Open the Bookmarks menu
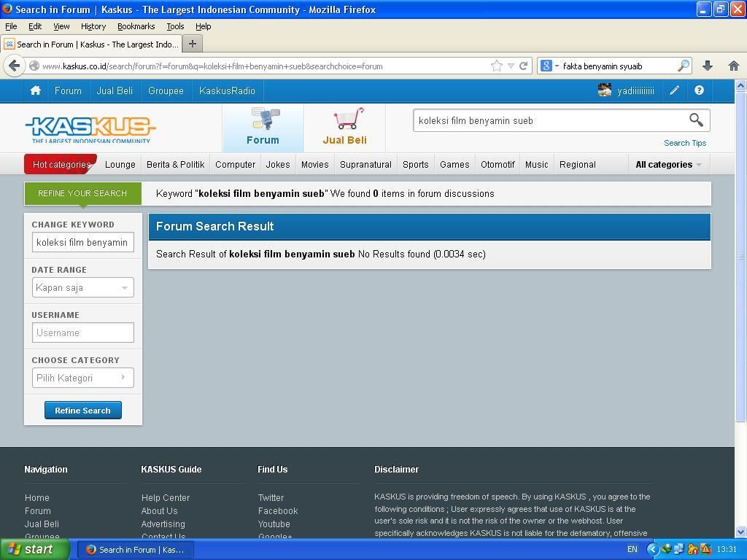Viewport: 747px width, 560px height. click(x=136, y=26)
